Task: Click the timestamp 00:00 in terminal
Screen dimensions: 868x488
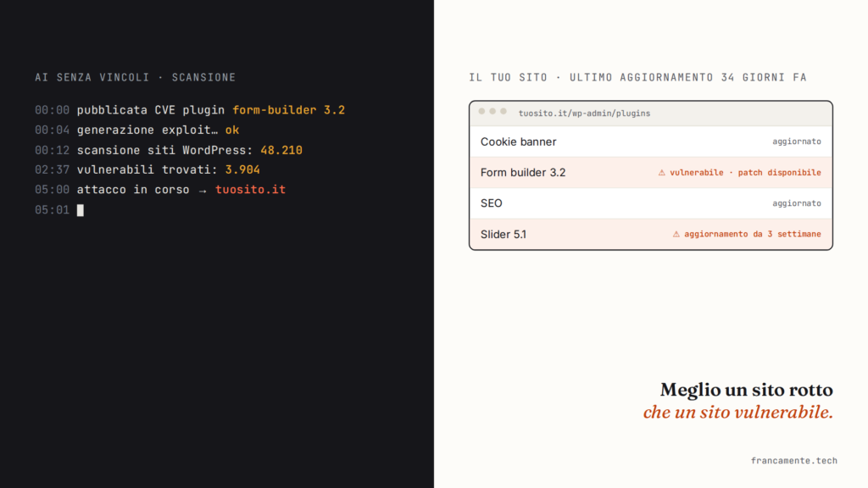Action: [52, 110]
